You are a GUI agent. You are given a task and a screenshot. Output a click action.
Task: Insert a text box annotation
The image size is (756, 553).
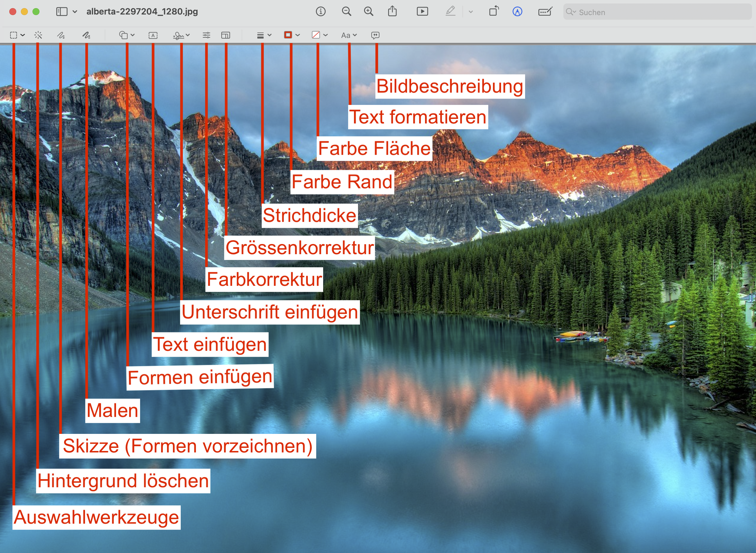click(x=153, y=35)
